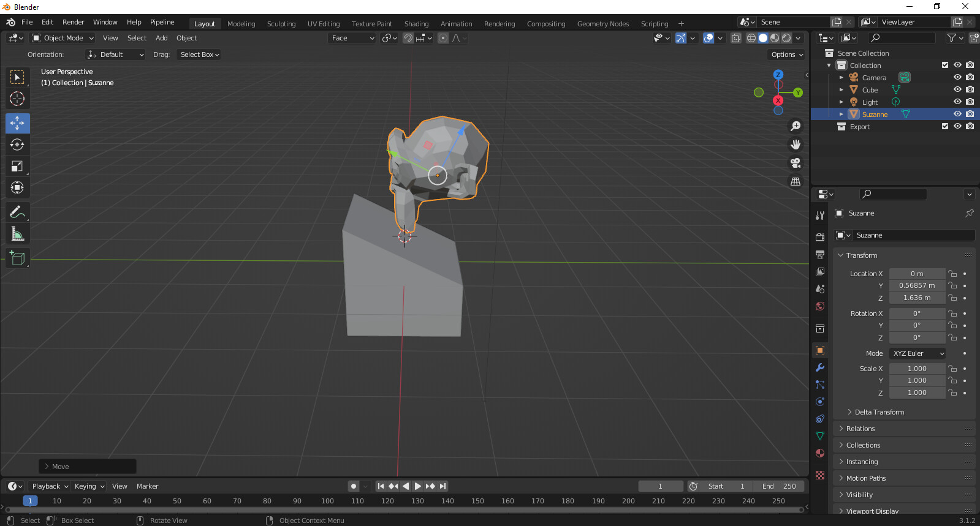The height and width of the screenshot is (526, 980).
Task: Open the Texture properties checker tab
Action: [820, 475]
